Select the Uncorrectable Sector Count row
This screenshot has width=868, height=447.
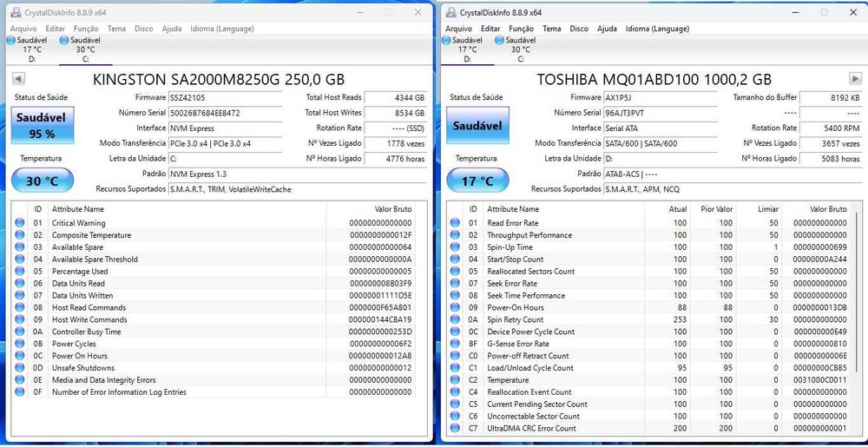point(650,416)
